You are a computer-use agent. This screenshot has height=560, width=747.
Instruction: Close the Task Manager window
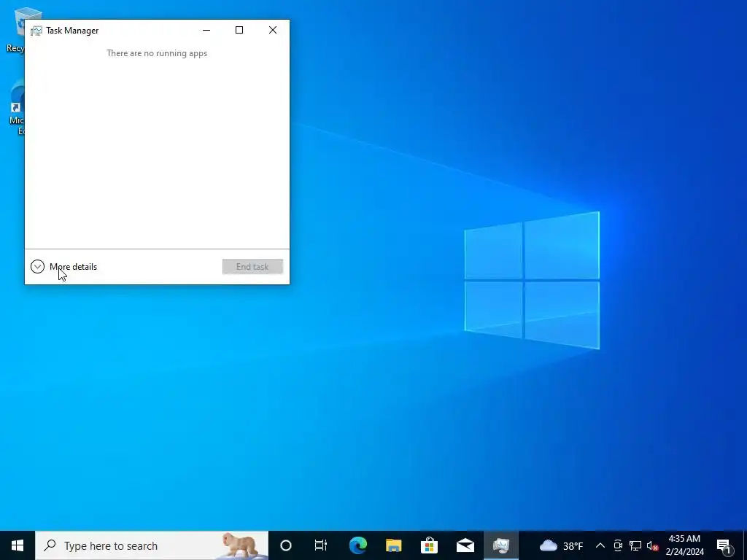(273, 30)
